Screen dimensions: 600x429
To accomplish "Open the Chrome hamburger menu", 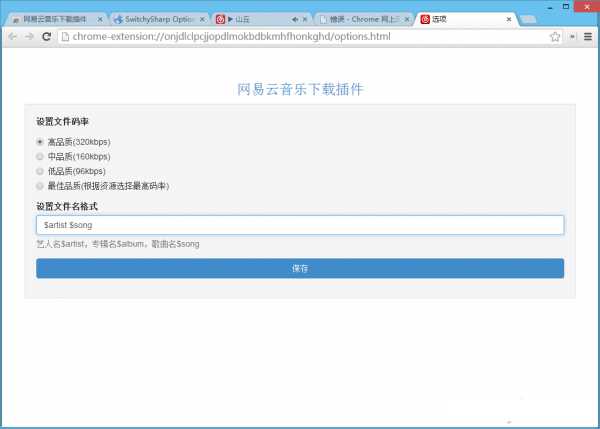I will (588, 37).
